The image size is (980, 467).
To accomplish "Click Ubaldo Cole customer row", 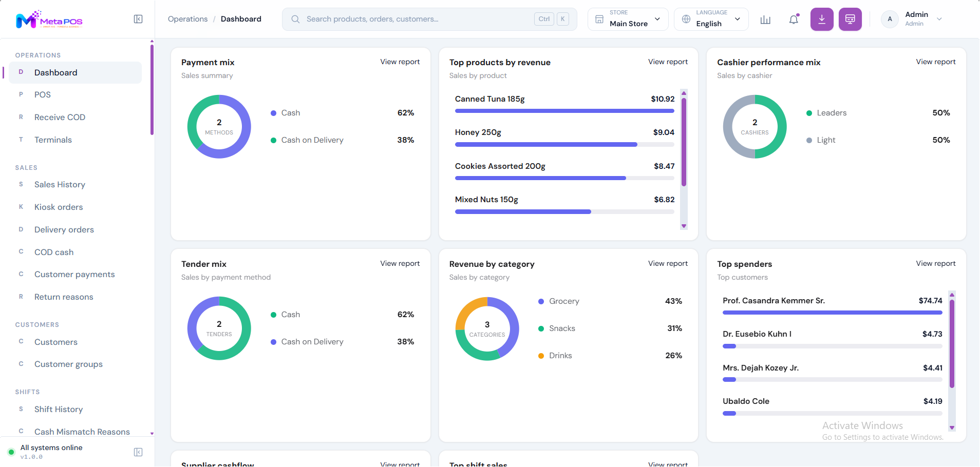I will pyautogui.click(x=832, y=407).
